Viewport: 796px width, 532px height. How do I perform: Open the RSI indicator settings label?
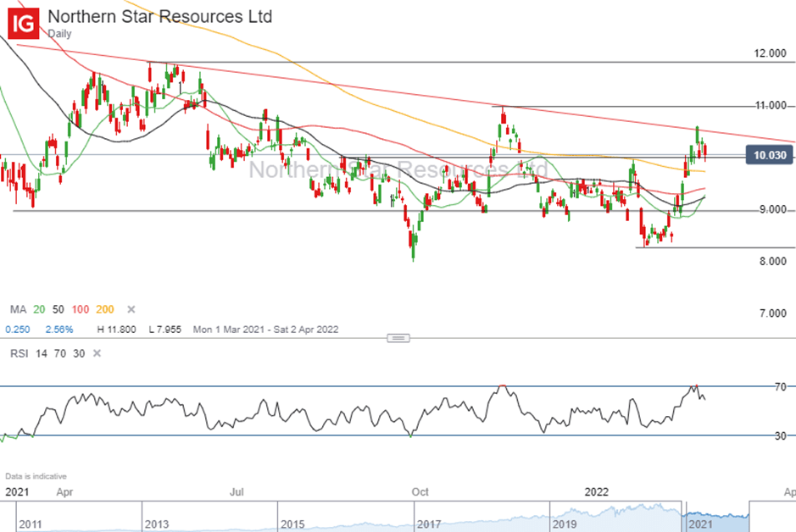pos(19,353)
